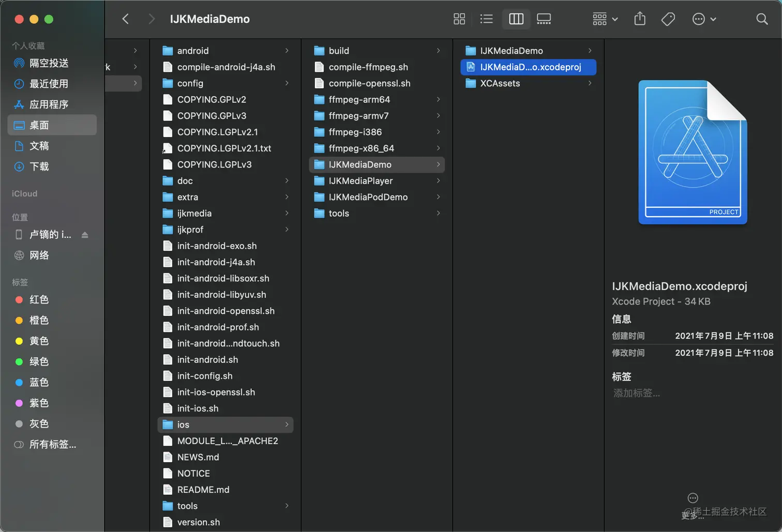Select the compile-ffmpeg.sh file icon

319,67
